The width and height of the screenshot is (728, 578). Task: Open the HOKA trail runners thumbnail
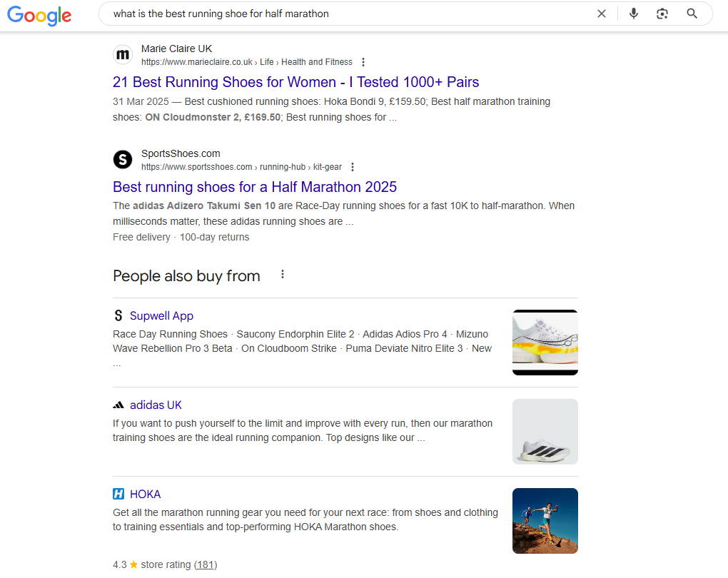545,521
